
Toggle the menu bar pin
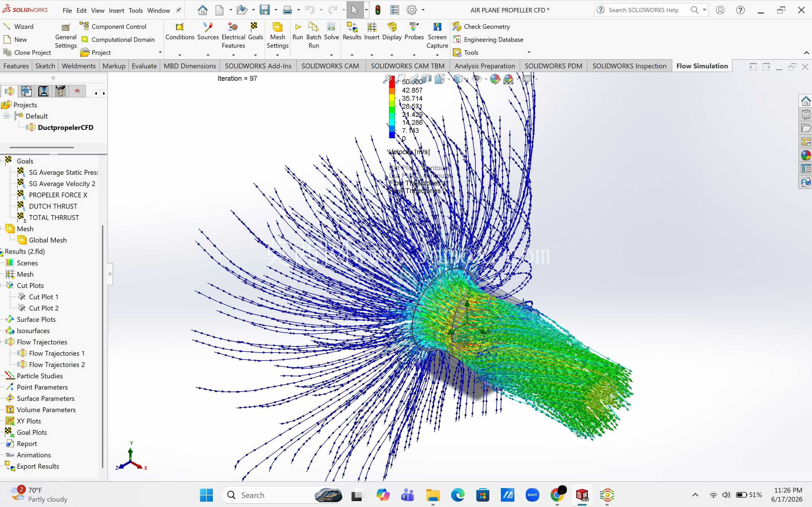point(179,10)
